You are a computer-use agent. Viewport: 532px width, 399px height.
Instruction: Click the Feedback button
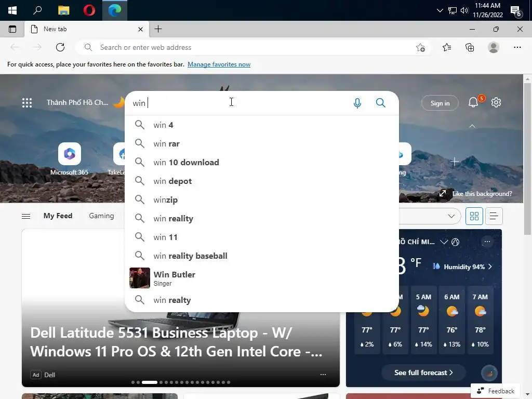click(495, 391)
